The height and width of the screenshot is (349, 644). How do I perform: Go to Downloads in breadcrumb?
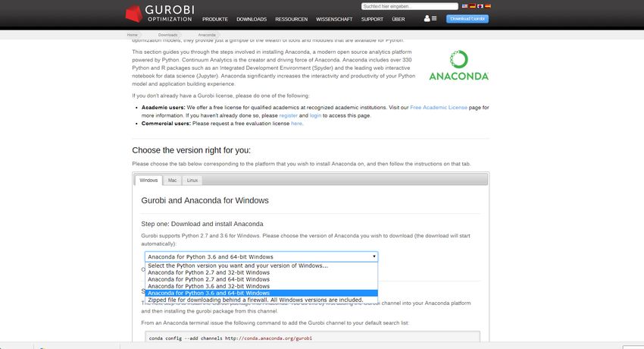[x=167, y=35]
